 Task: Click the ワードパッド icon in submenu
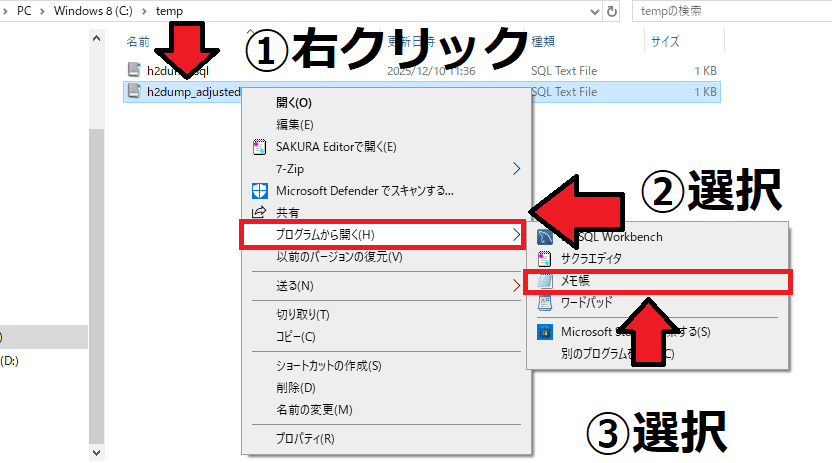[545, 302]
